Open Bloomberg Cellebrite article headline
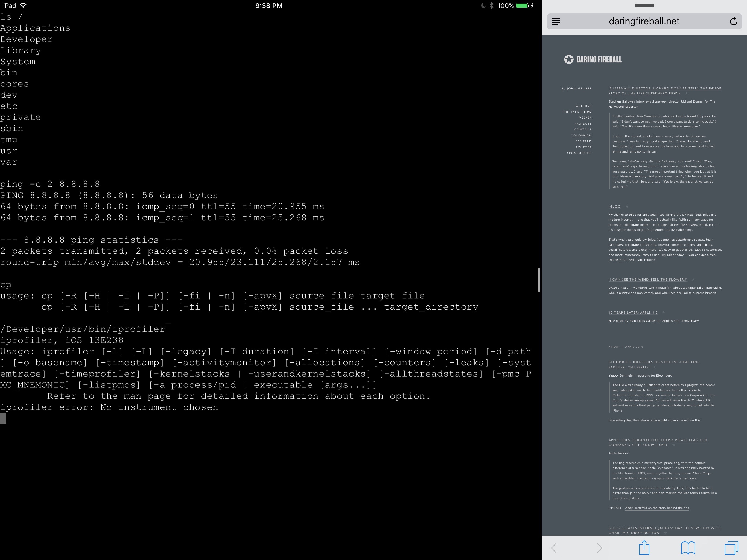 point(654,362)
